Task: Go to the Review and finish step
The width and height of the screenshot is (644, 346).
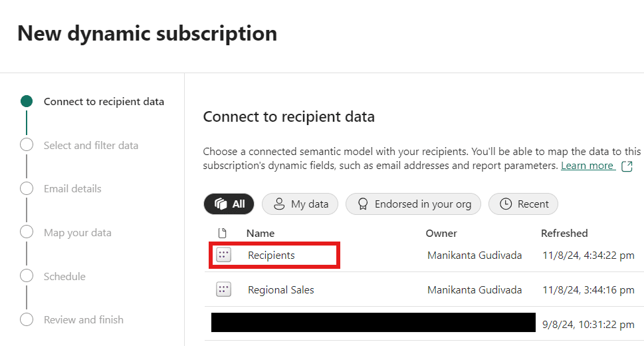Action: tap(83, 319)
